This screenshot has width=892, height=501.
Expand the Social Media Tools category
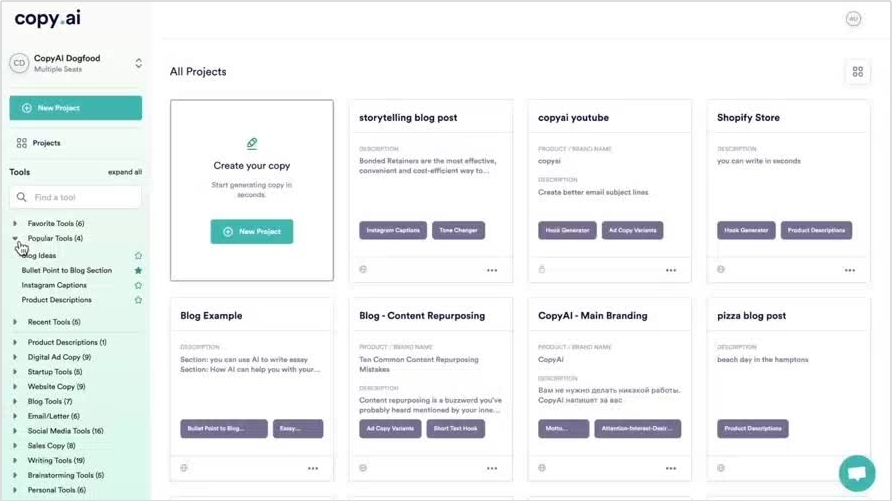[65, 431]
